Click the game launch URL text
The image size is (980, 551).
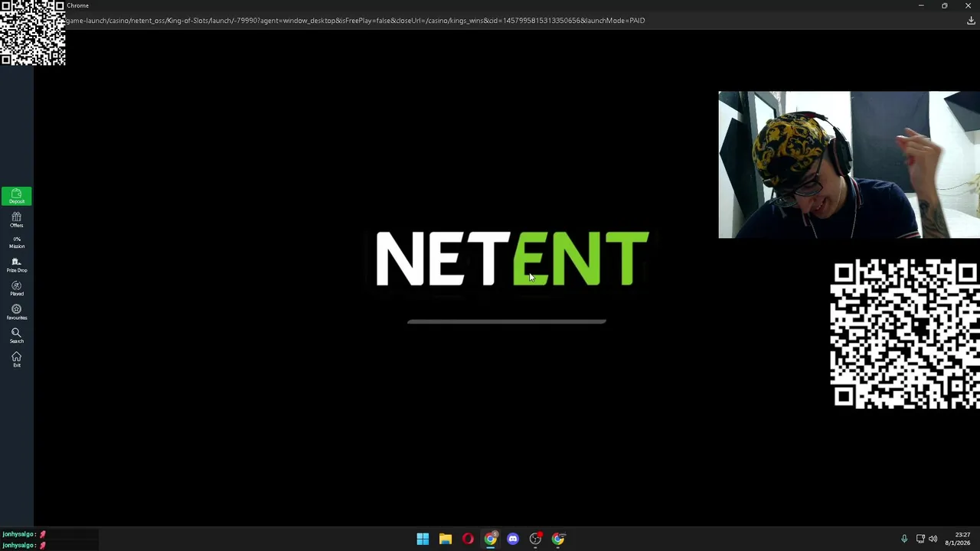click(x=355, y=21)
